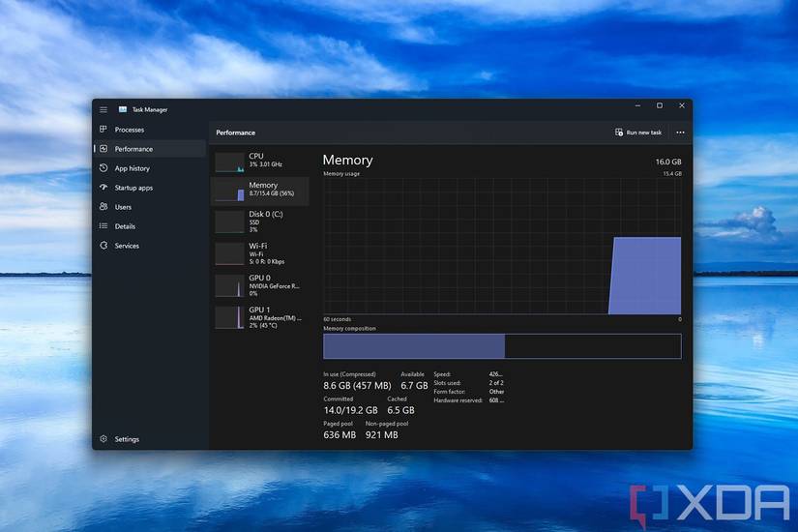Select the Memory mini graph thumbnail
The width and height of the screenshot is (798, 532).
tap(229, 192)
